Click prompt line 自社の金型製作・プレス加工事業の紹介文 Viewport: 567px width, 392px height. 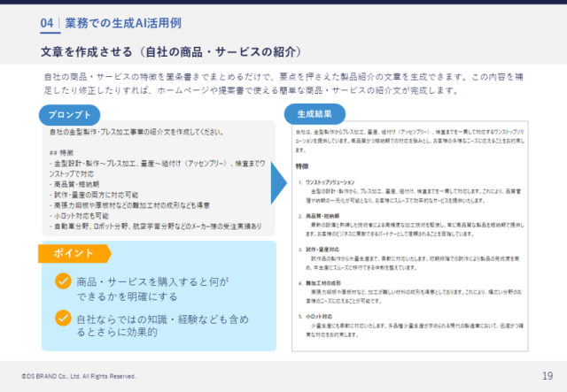pos(136,132)
